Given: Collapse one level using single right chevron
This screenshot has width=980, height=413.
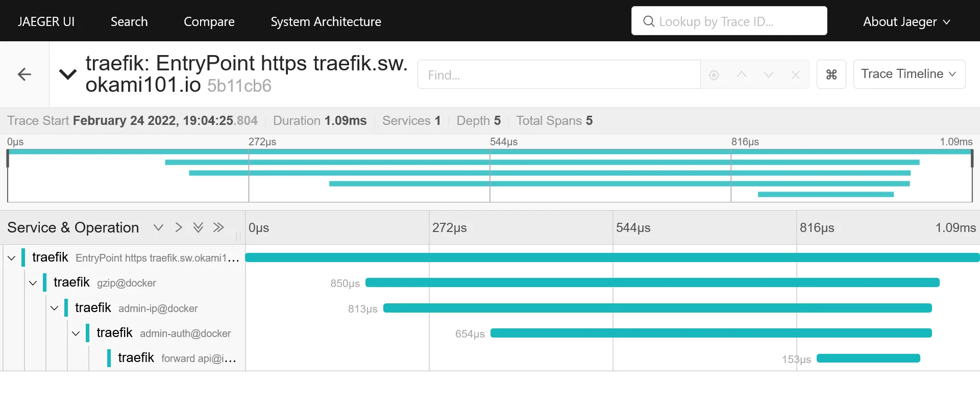Looking at the screenshot, I should click(x=178, y=227).
